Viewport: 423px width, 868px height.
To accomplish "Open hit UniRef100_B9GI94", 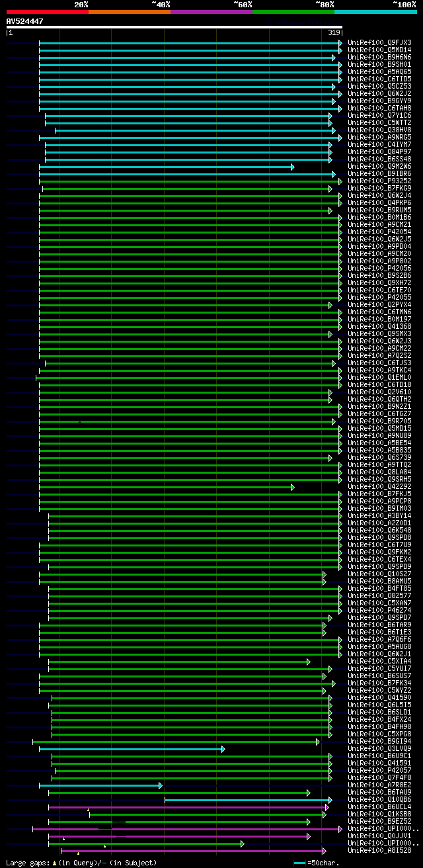I will (380, 741).
